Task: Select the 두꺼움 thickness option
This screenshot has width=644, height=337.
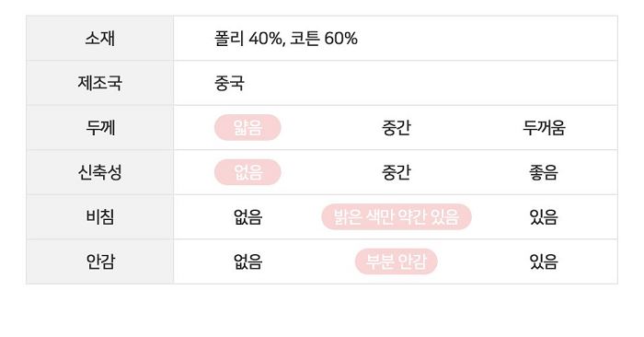Action: tap(544, 128)
